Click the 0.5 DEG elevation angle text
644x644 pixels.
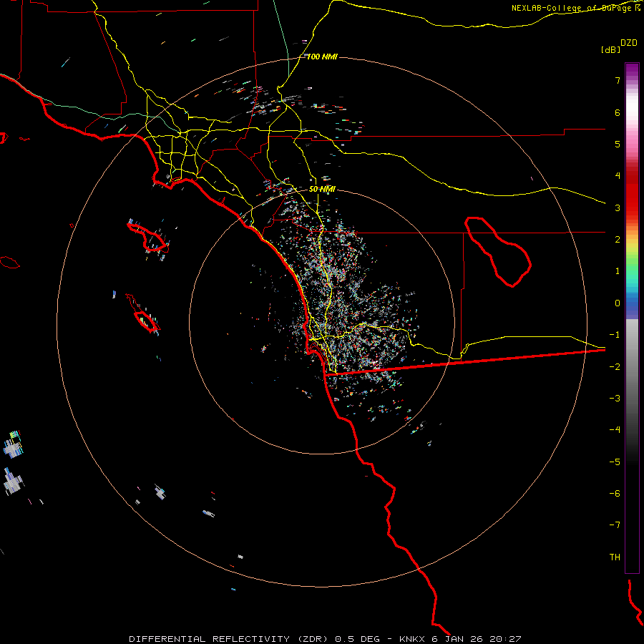click(357, 639)
